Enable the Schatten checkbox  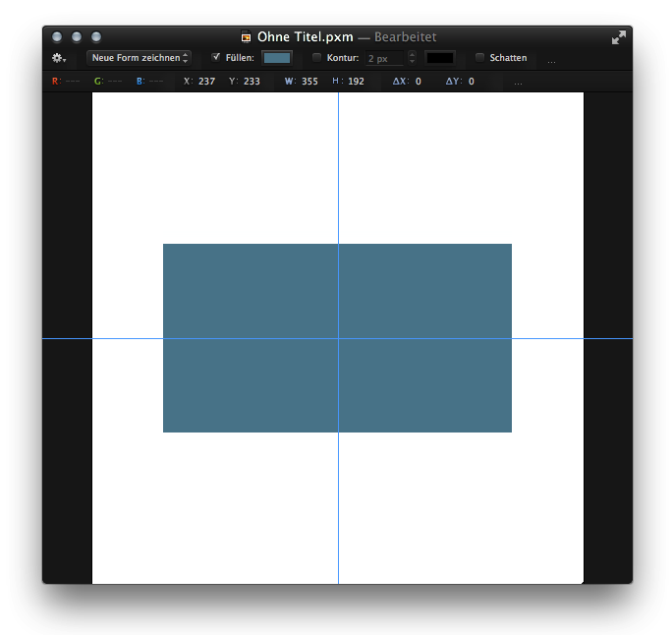click(x=479, y=57)
